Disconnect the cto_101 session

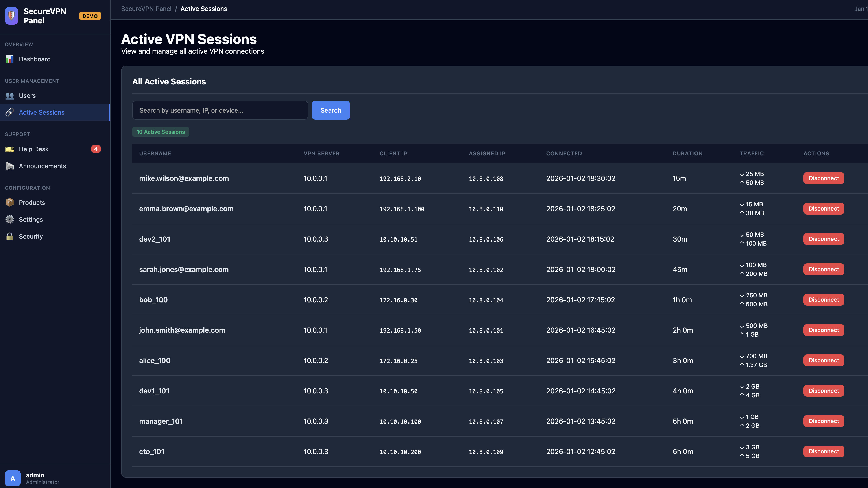tap(824, 451)
